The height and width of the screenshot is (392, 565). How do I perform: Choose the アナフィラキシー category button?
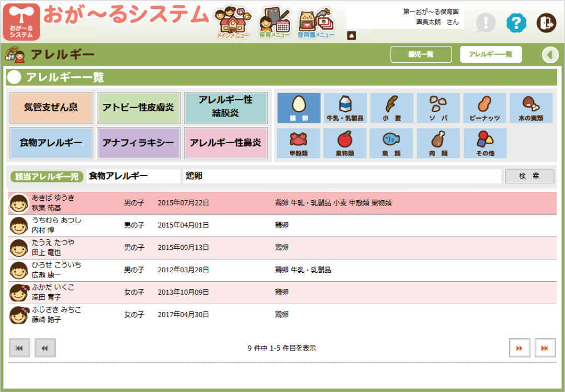tap(138, 143)
